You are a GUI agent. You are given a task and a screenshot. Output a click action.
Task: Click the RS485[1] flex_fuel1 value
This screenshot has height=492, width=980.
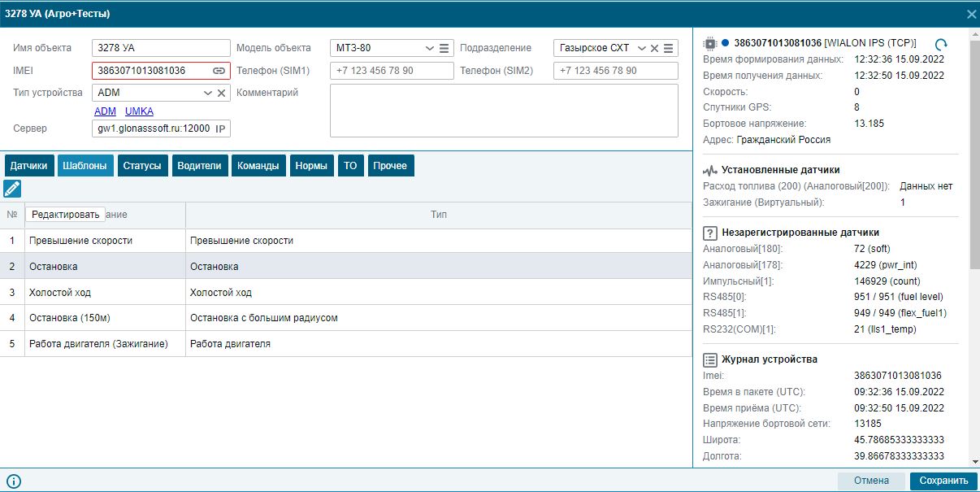click(x=900, y=313)
